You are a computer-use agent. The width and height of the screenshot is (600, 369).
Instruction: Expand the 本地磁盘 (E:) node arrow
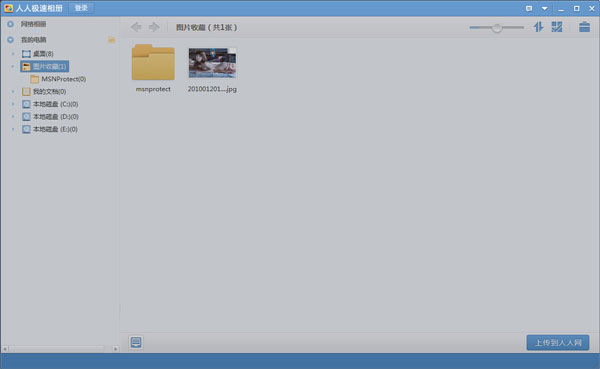click(13, 129)
